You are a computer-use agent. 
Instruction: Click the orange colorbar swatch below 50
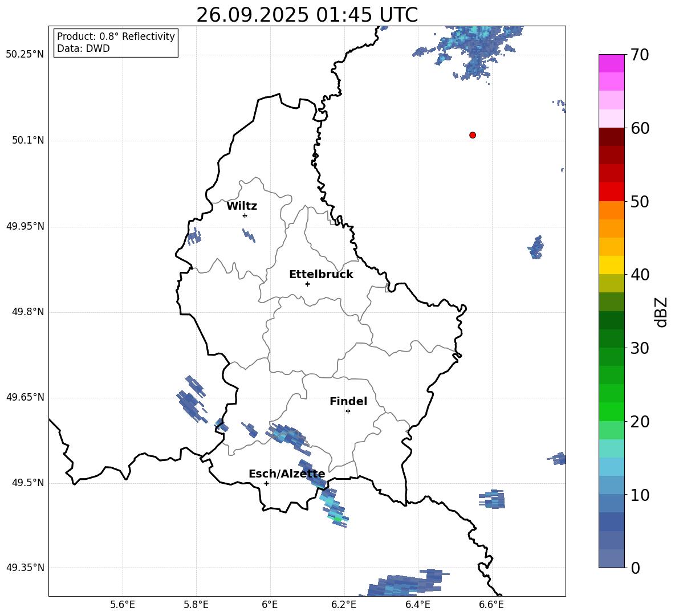(611, 210)
